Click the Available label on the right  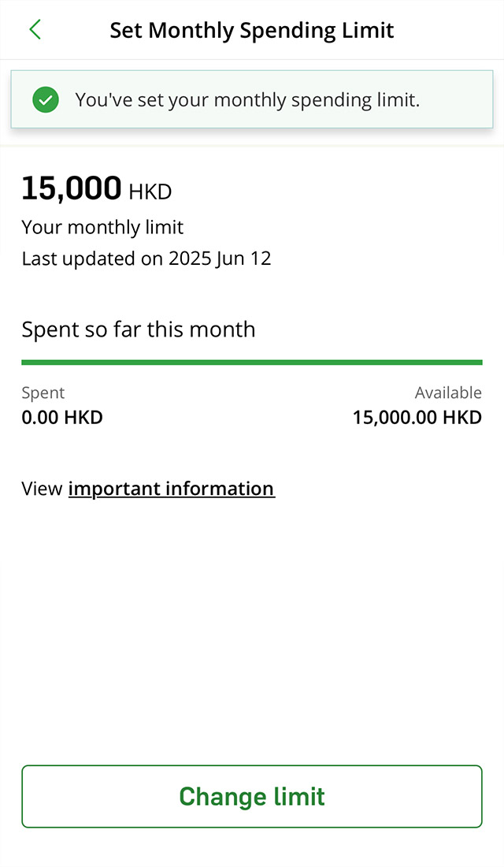[x=448, y=393]
